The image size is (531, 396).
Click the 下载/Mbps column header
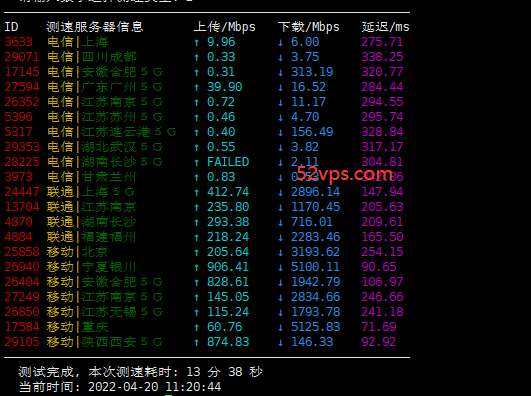(x=309, y=27)
